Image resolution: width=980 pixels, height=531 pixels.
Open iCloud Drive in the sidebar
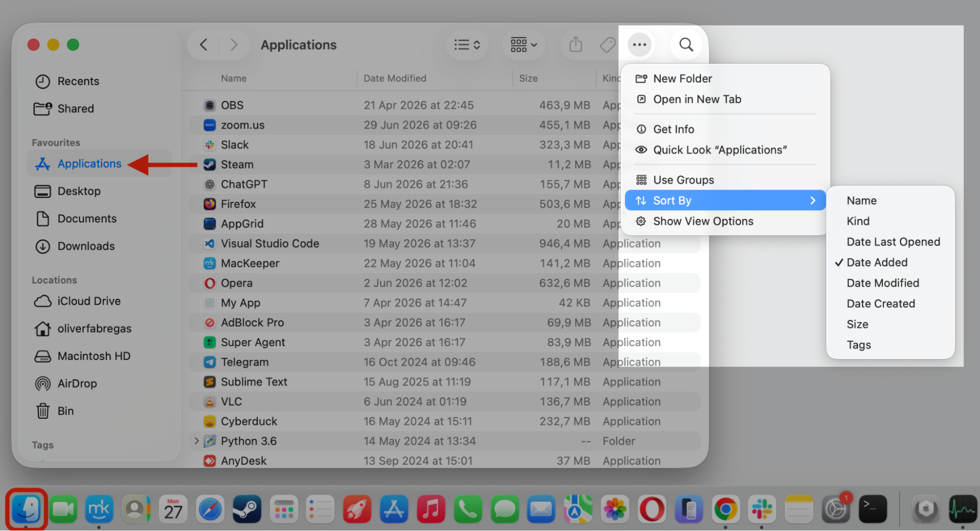click(x=100, y=301)
